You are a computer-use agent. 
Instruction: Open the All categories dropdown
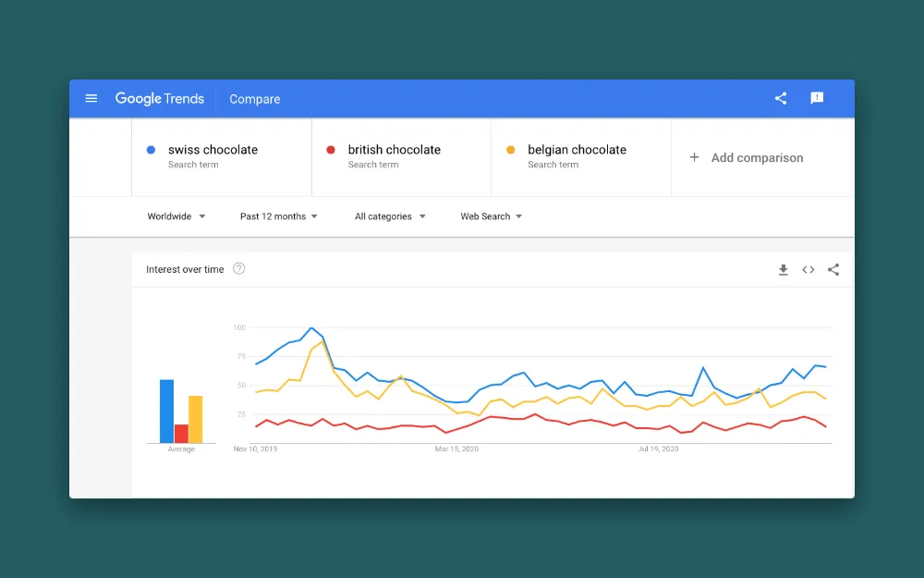pyautogui.click(x=390, y=216)
